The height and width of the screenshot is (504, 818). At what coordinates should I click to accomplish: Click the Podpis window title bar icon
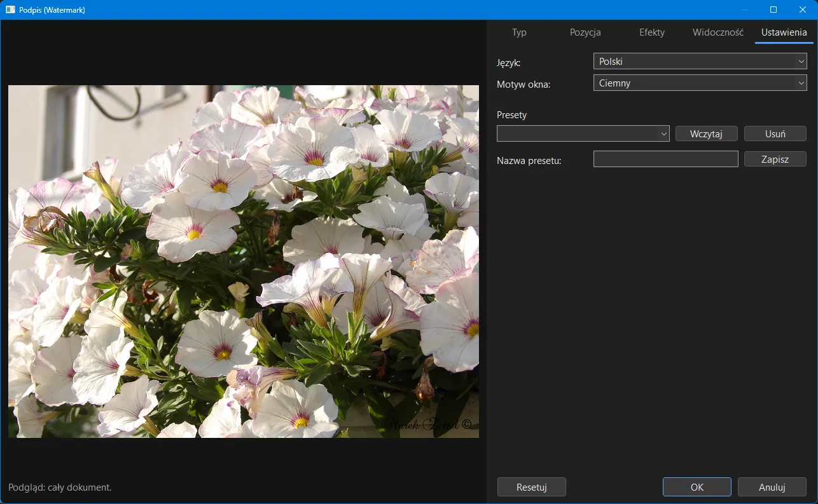click(x=10, y=10)
